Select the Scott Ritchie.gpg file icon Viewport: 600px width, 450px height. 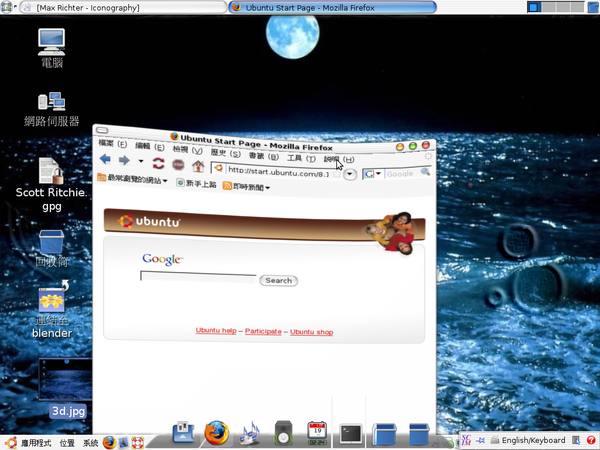click(52, 185)
